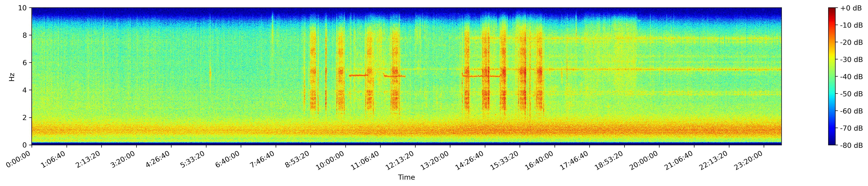Click the short yellow burst near 5:40

[210, 73]
